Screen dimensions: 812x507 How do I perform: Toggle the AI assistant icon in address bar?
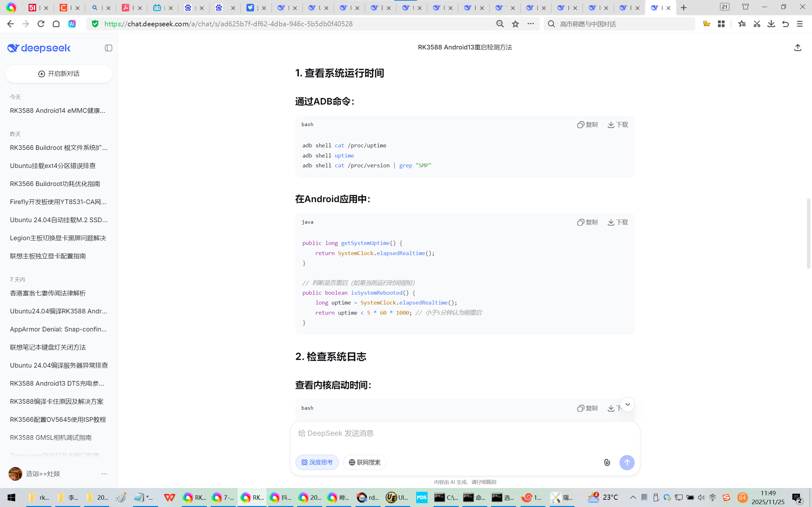[x=72, y=24]
